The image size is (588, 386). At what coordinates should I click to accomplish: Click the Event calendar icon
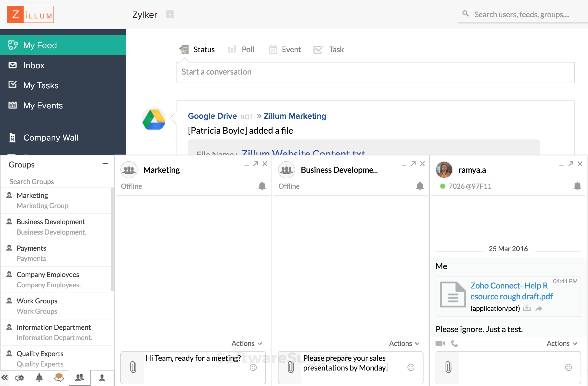click(273, 49)
